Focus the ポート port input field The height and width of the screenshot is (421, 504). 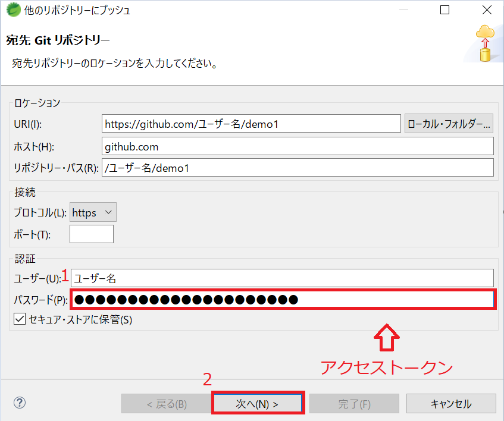click(x=91, y=234)
